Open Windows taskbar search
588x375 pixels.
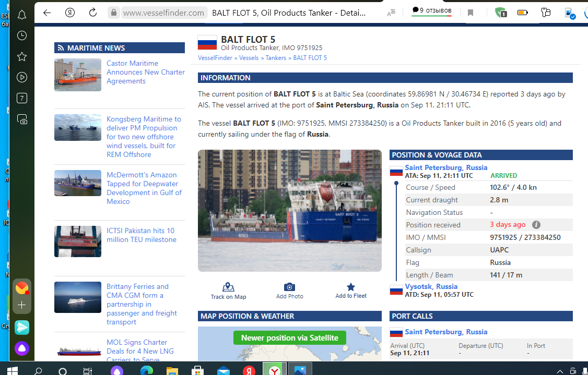[38, 371]
